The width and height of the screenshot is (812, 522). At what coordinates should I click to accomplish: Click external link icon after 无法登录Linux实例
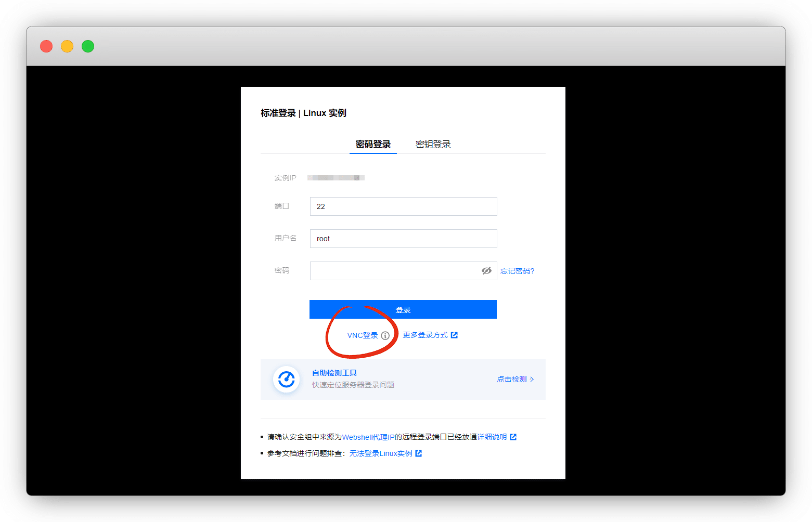pos(419,454)
